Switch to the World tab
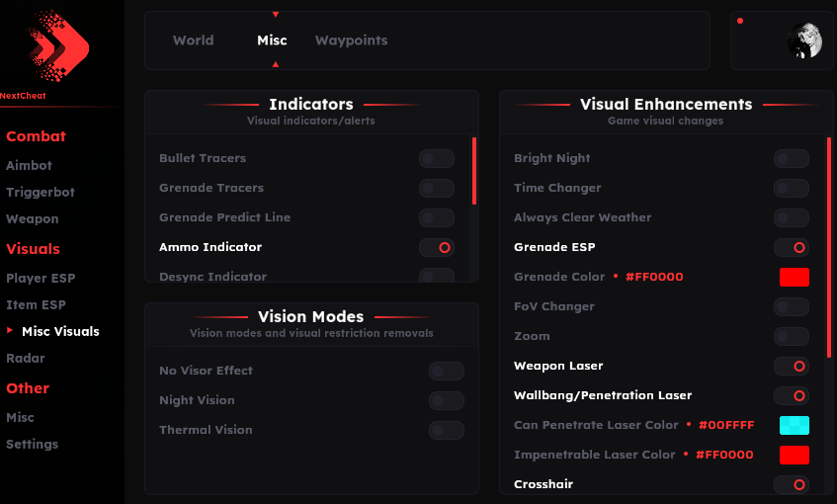Image resolution: width=837 pixels, height=504 pixels. pos(193,41)
